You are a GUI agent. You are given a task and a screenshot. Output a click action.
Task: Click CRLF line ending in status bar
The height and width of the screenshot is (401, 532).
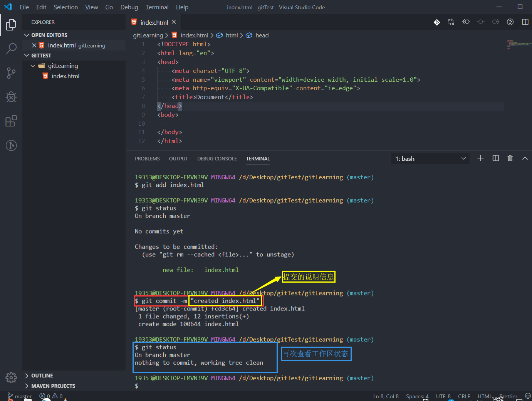click(x=464, y=396)
